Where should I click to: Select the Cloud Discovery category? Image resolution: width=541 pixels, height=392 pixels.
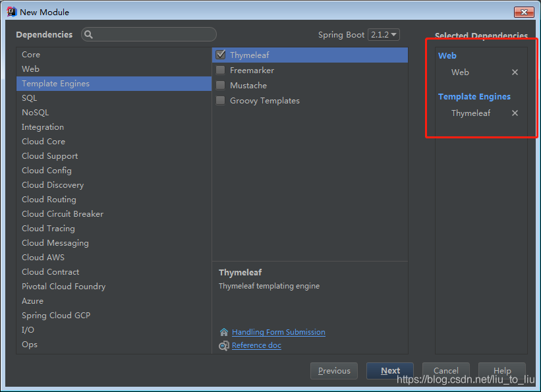tap(114, 185)
